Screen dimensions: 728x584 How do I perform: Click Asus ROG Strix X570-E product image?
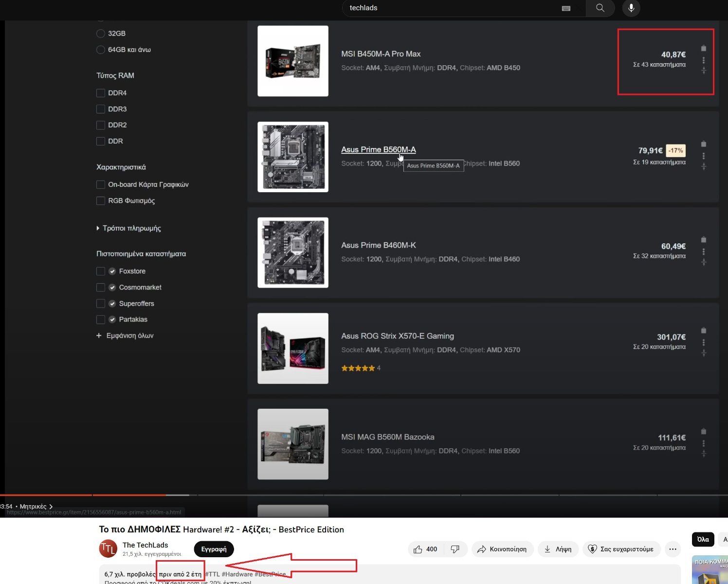293,348
